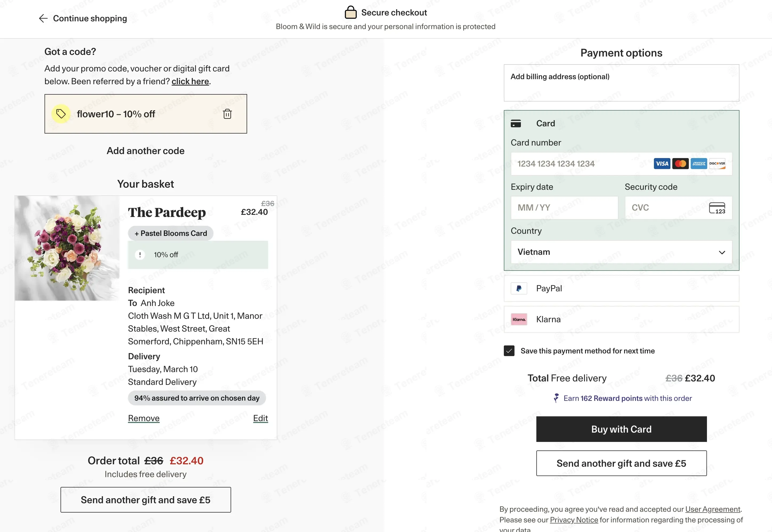The height and width of the screenshot is (532, 772).
Task: Delete the flower10 promo code via trash icon
Action: [227, 114]
